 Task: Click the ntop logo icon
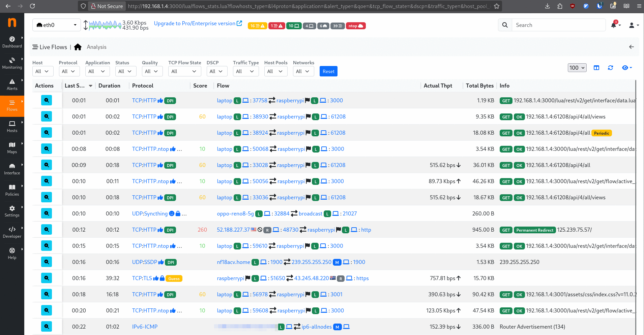tap(12, 23)
